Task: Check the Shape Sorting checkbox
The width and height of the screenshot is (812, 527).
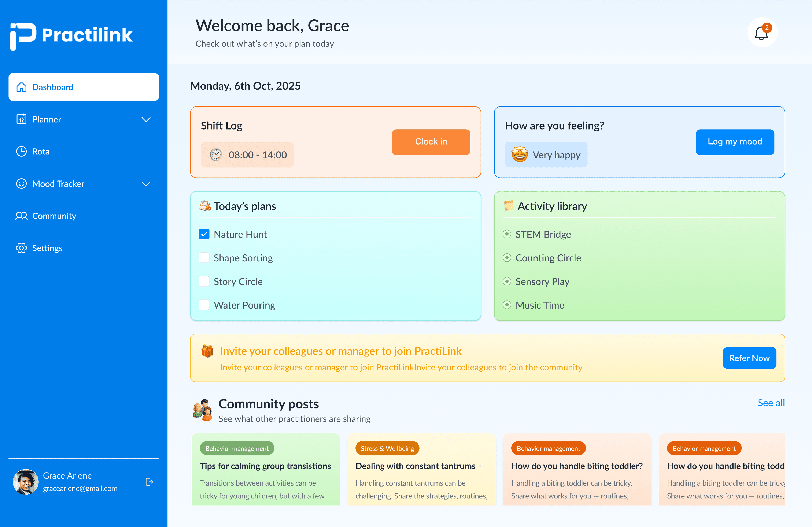Action: [x=204, y=258]
